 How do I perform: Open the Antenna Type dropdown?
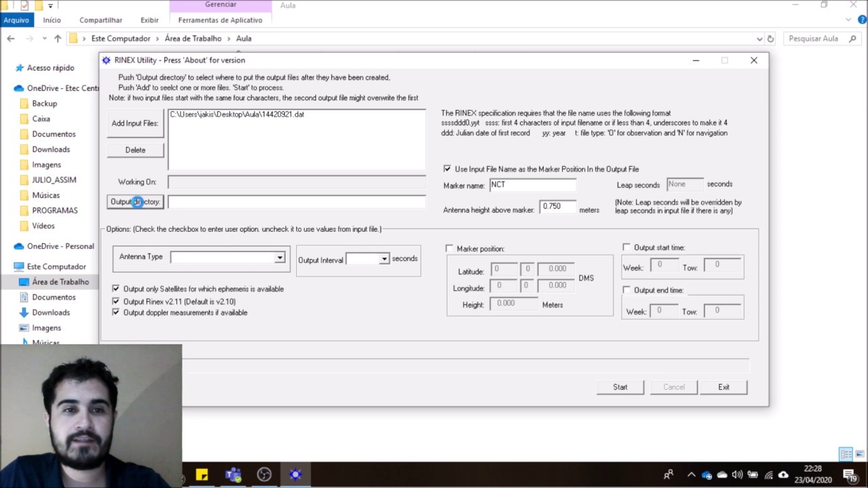point(279,258)
